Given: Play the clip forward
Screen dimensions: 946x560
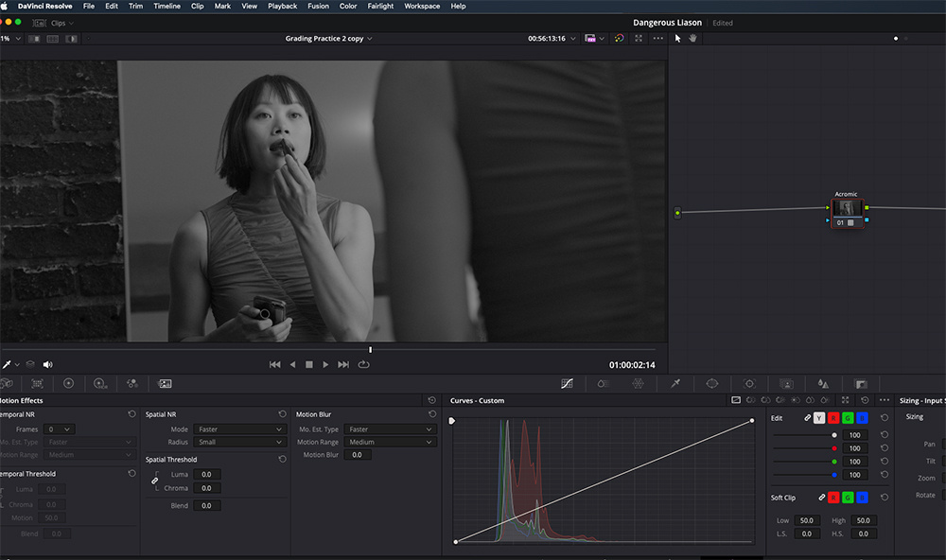Looking at the screenshot, I should (325, 364).
